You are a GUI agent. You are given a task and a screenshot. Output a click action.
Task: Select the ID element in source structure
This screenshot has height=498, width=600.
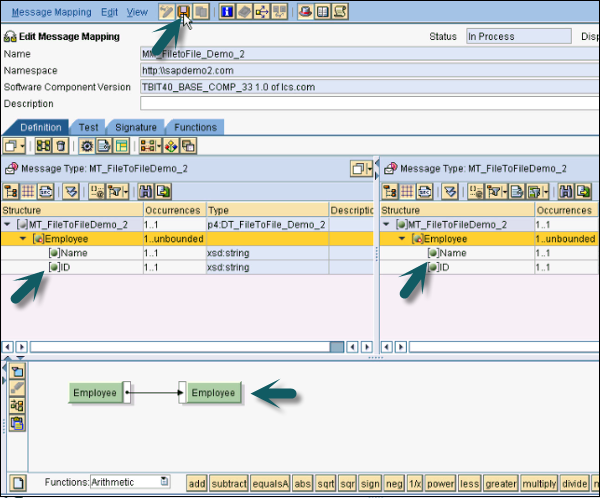pos(65,267)
